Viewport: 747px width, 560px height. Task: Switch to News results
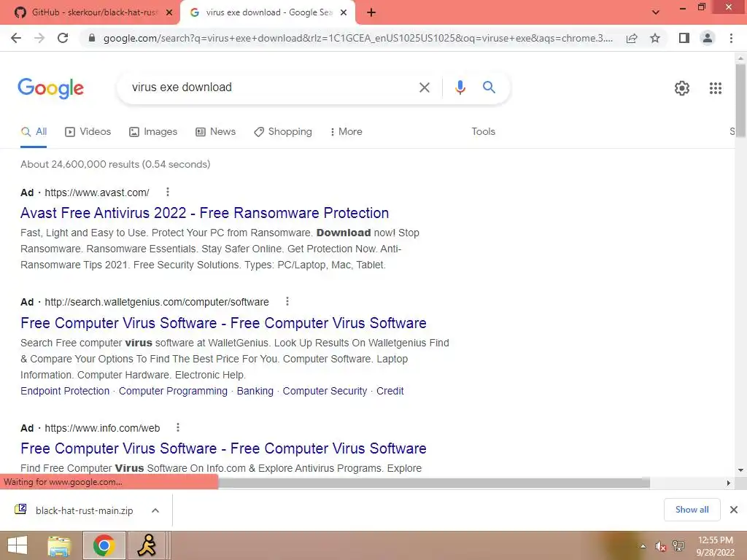coord(216,131)
